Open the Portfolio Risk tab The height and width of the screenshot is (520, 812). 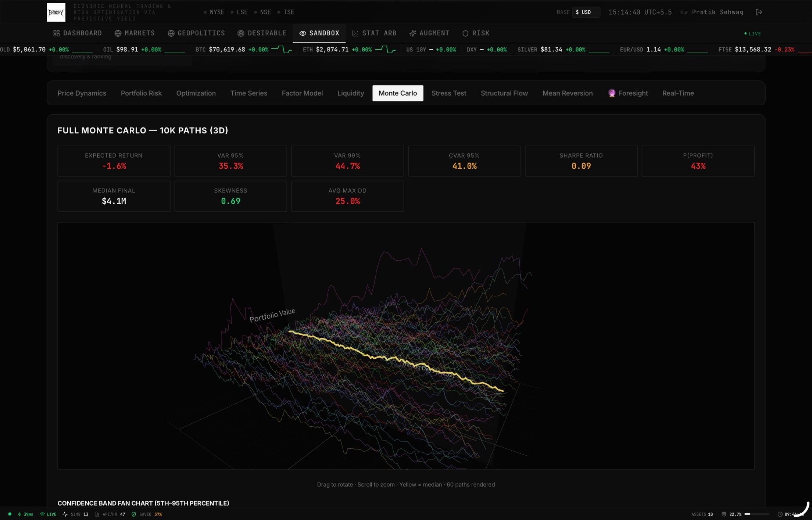[x=141, y=93]
